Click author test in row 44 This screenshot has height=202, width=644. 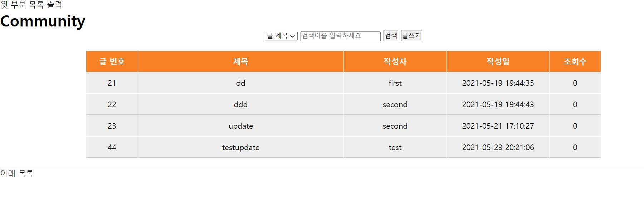[x=395, y=147]
